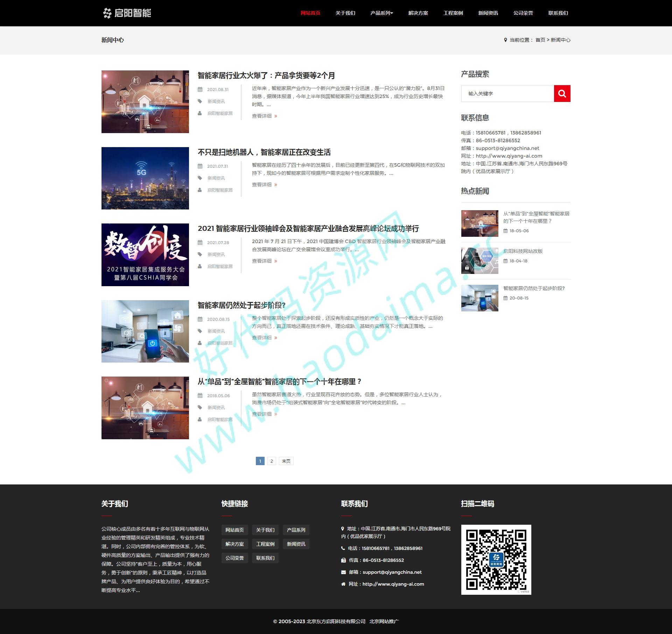Go to page 2 of news list

[x=272, y=461]
